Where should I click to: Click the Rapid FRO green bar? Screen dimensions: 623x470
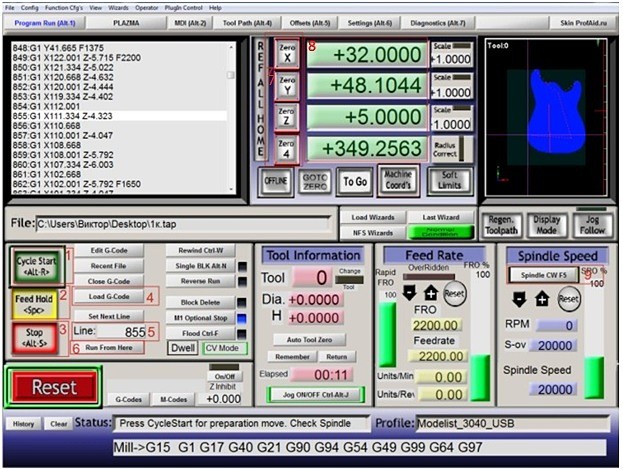[x=387, y=335]
